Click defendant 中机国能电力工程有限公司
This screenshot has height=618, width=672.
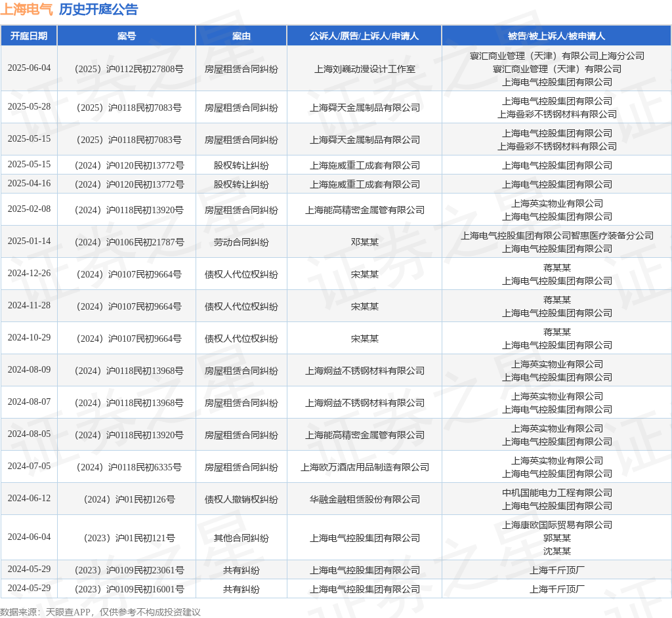[x=557, y=493]
